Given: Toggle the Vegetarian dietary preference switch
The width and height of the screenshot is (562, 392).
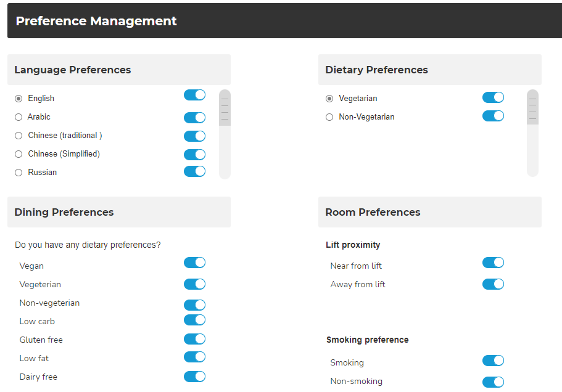Looking at the screenshot, I should pos(493,97).
